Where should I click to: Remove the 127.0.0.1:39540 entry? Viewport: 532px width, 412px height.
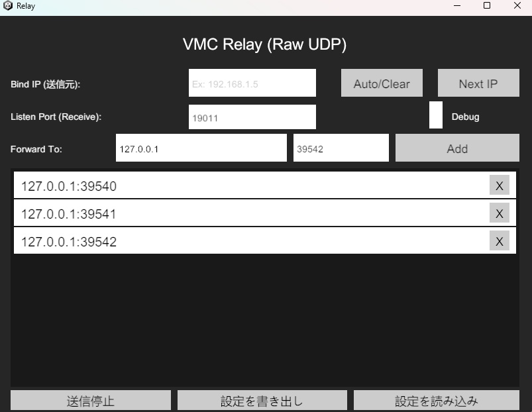click(x=499, y=185)
